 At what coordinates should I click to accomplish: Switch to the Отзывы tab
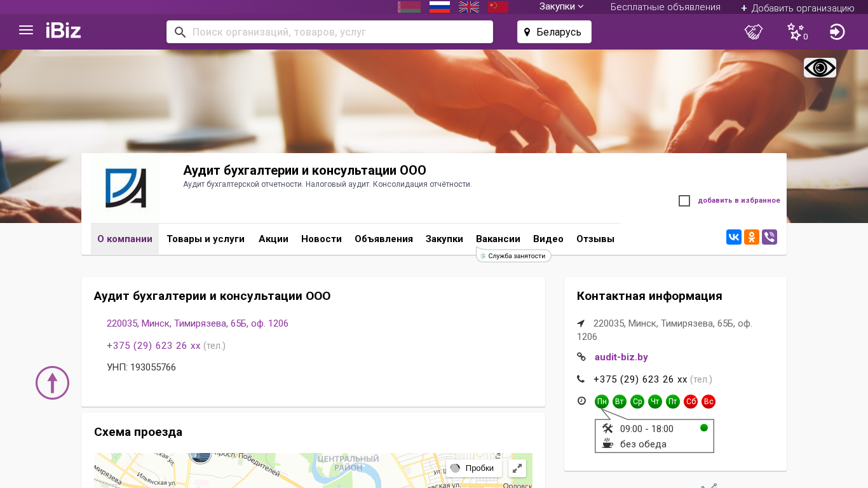(595, 239)
